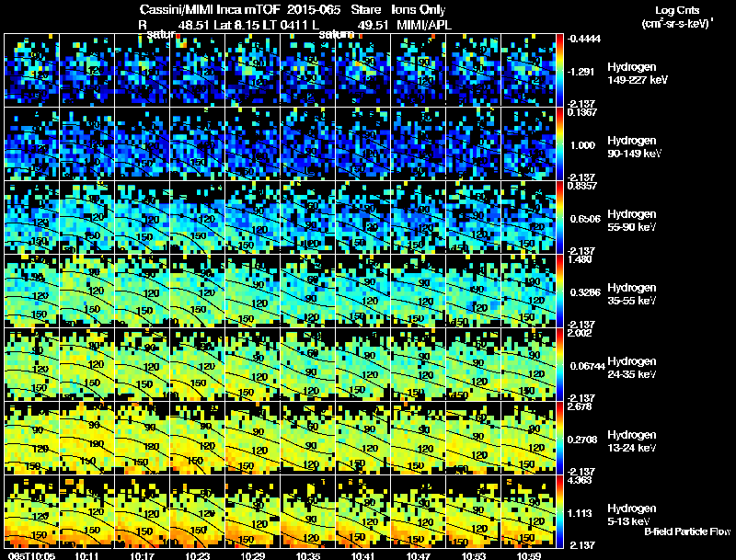Select the 'Hydrogen 55-90 keV' row label
Viewport: 736px width, 560px height.
(x=632, y=221)
